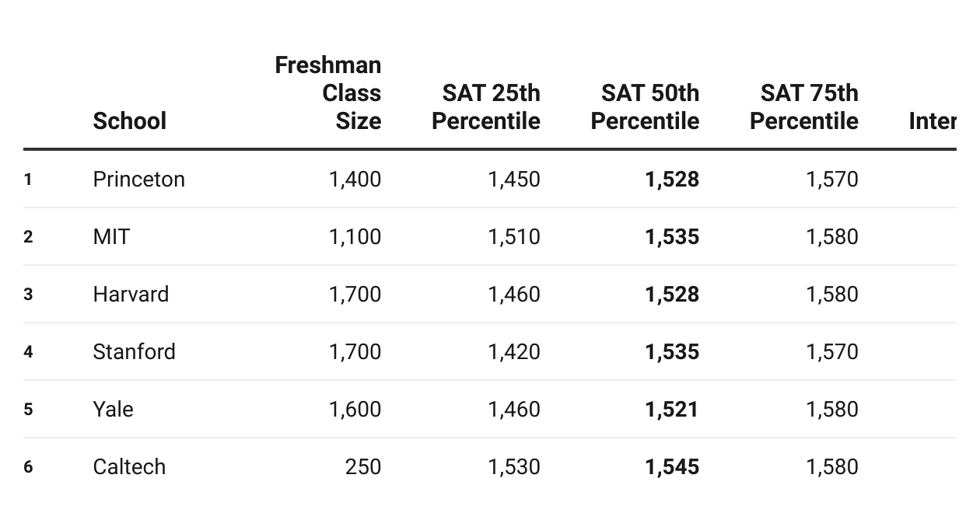The image size is (980, 513).
Task: Click the SAT 75th Percentile header
Action: tap(804, 106)
